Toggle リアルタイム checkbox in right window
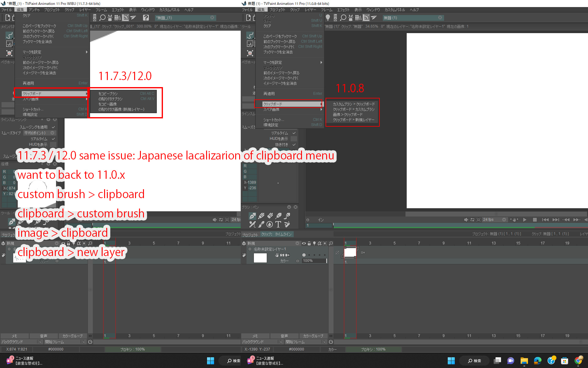This screenshot has width=588, height=368. tap(294, 133)
